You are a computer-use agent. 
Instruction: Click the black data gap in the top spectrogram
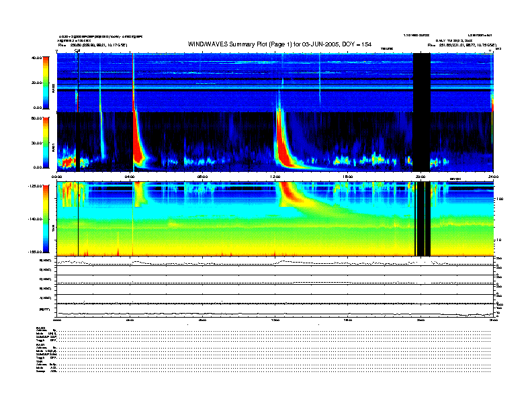pyautogui.click(x=422, y=83)
